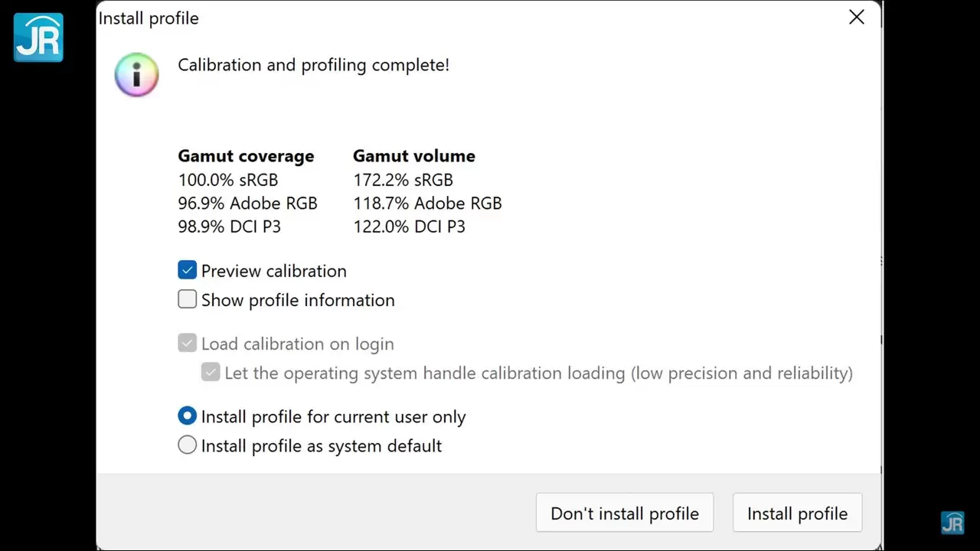
Task: Uncheck the Preview calibration checkbox
Action: 188,270
